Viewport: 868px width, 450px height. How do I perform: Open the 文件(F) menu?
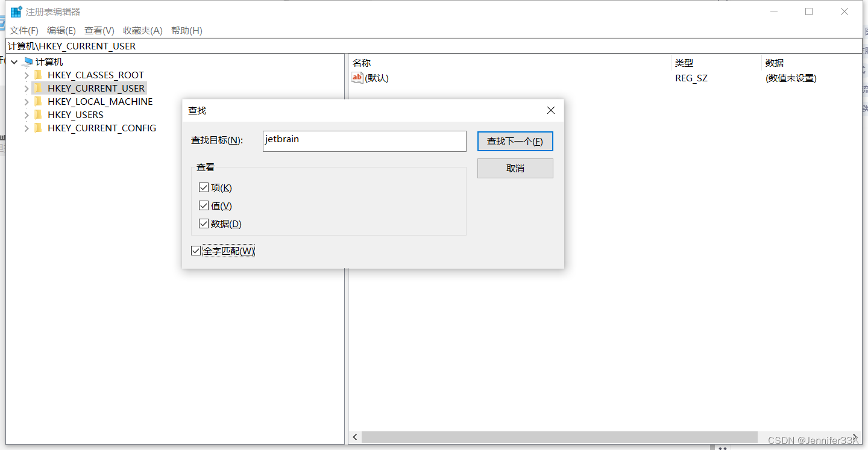(x=24, y=30)
